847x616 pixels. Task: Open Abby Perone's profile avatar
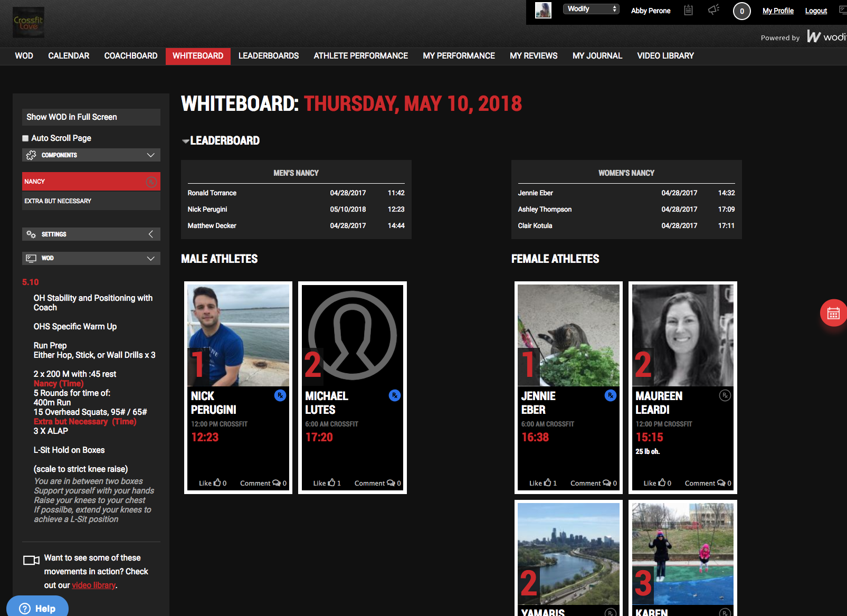[543, 10]
